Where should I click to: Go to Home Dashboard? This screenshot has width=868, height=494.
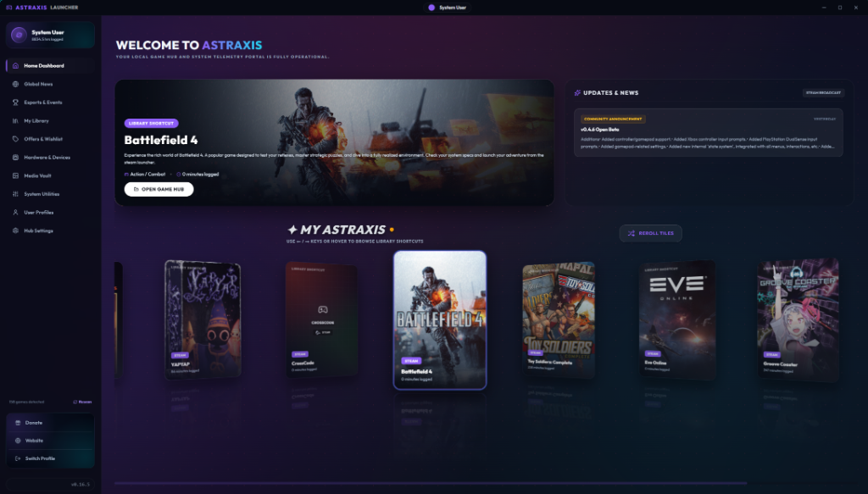(x=50, y=65)
